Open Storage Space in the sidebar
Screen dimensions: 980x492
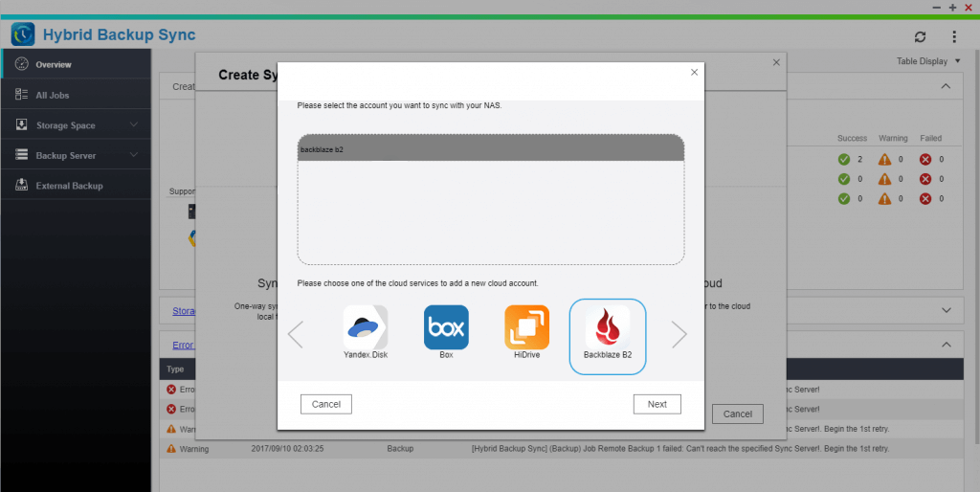pyautogui.click(x=76, y=125)
